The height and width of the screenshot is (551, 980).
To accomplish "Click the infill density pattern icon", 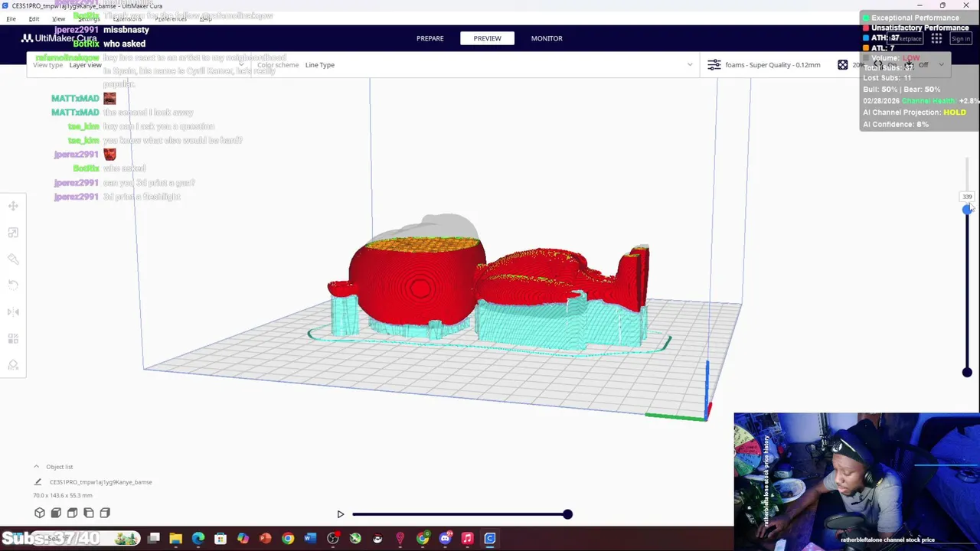I will pos(843,65).
